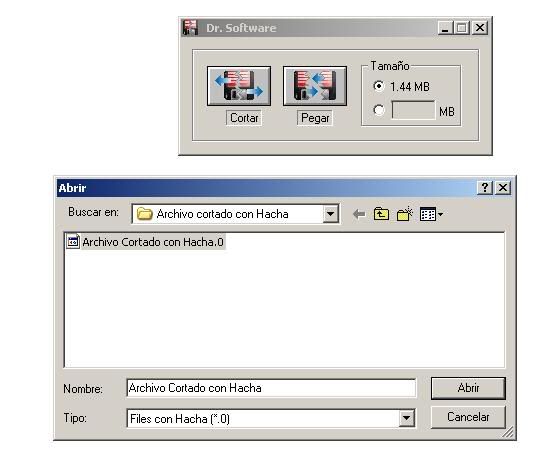Expand the Tipo file type dropdown

406,418
